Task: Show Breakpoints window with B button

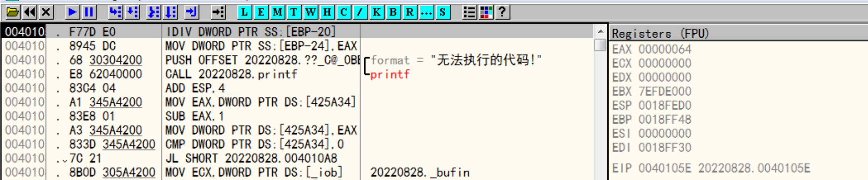Action: pyautogui.click(x=393, y=12)
